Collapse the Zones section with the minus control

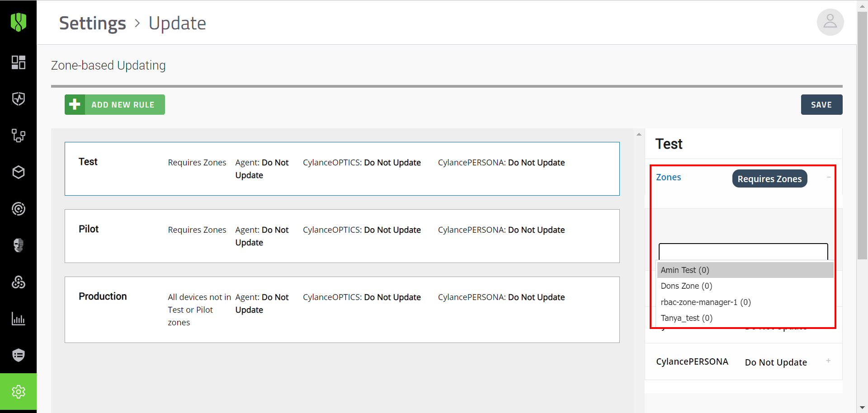829,178
